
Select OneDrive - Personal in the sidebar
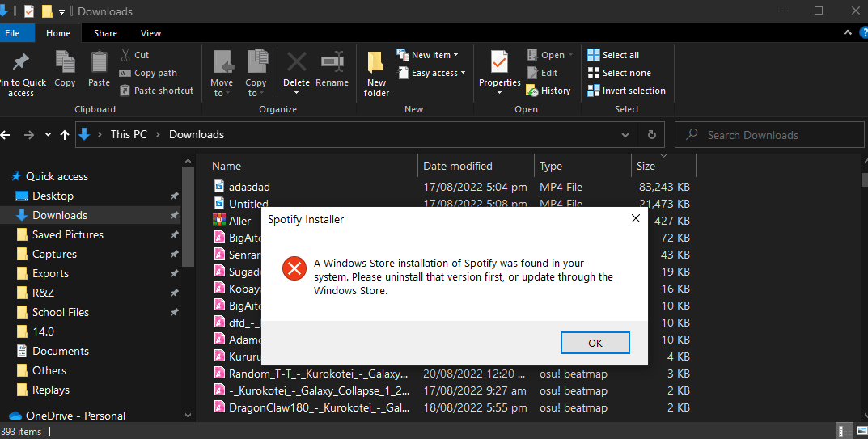pos(75,416)
